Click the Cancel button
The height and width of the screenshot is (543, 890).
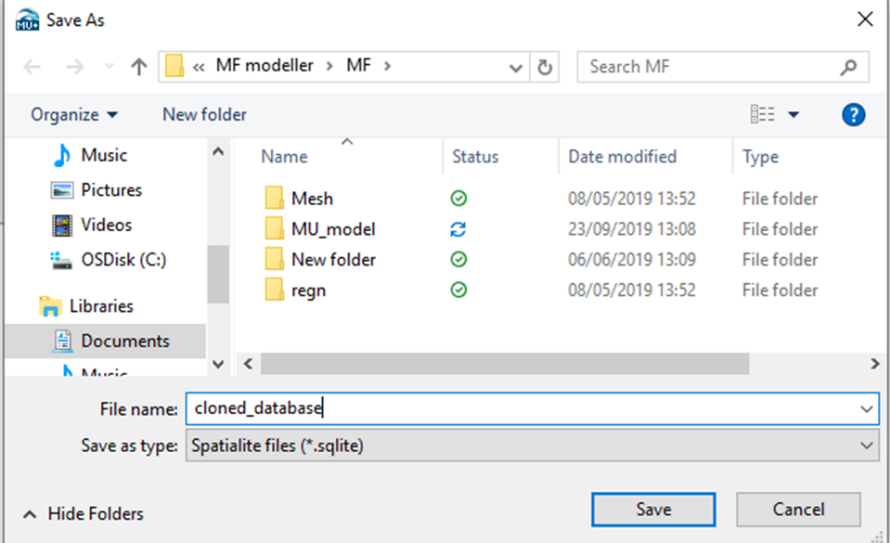click(x=798, y=509)
